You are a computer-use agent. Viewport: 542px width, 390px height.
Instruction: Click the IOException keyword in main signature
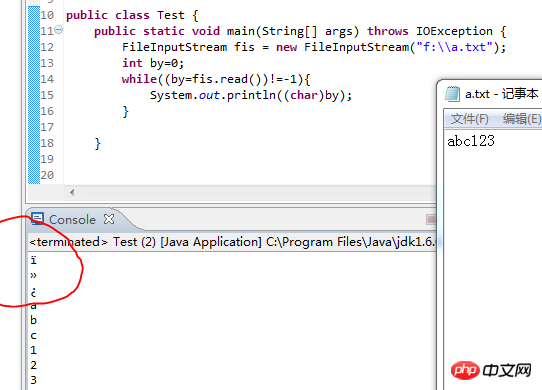click(x=454, y=31)
